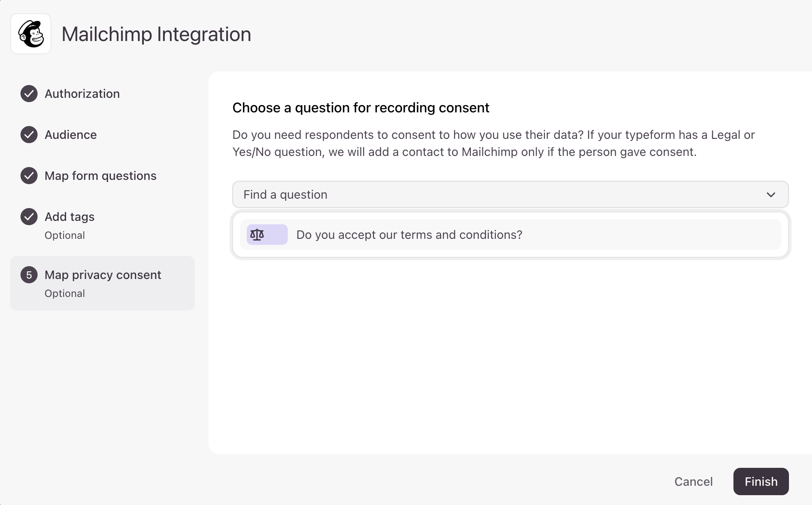Image resolution: width=812 pixels, height=505 pixels.
Task: Click the 'Optional' label under Map privacy consent
Action: [x=65, y=294]
